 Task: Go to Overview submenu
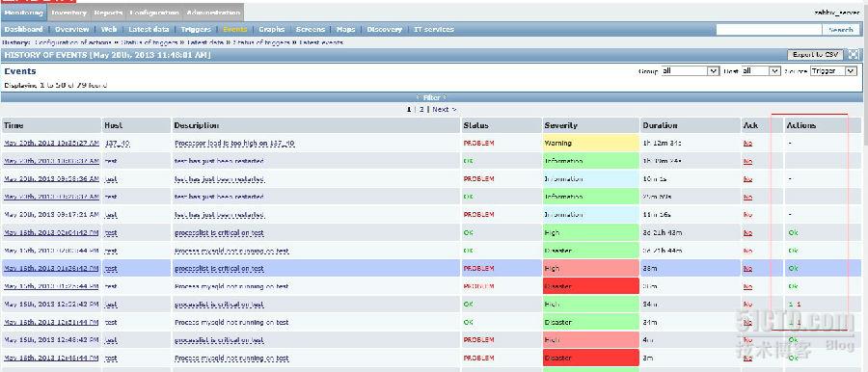click(72, 29)
